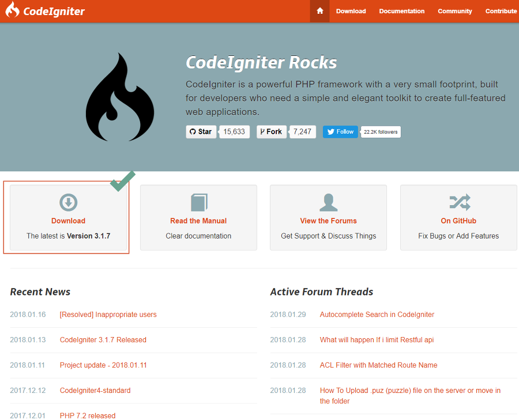519x420 pixels.
Task: Open the Contribute menu item
Action: (501, 11)
